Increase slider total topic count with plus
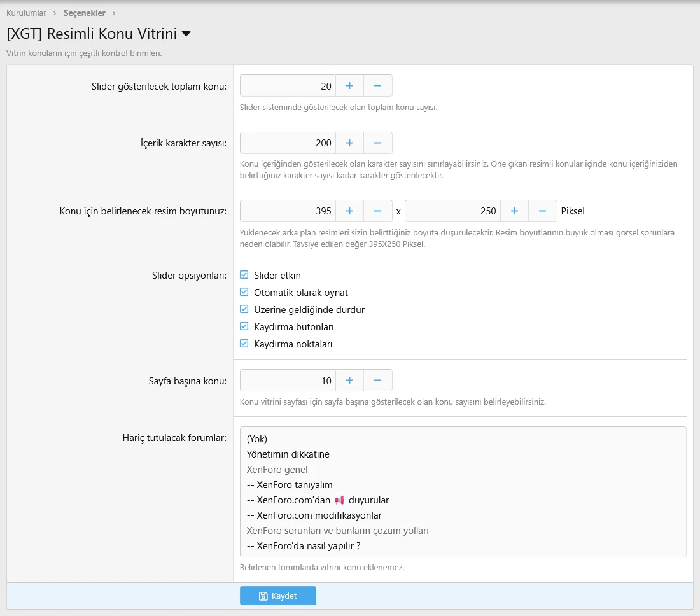This screenshot has height=616, width=700. click(349, 86)
